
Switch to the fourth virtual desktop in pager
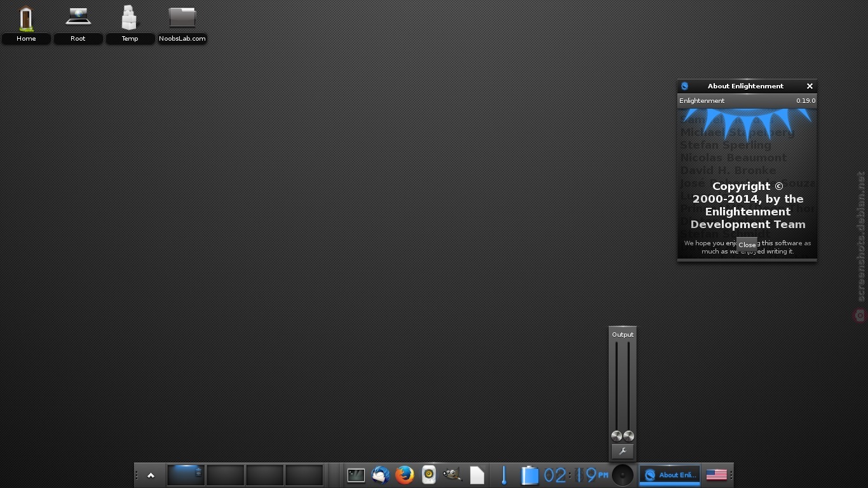coord(304,475)
